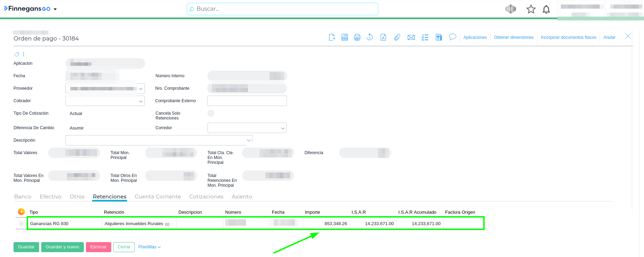This screenshot has width=644, height=257.
Task: Open the Asiento tab
Action: pyautogui.click(x=242, y=197)
